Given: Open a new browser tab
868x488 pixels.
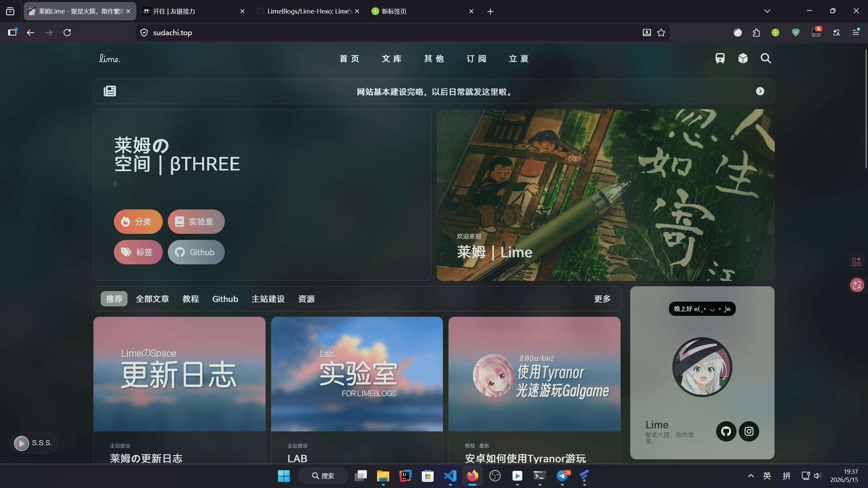Looking at the screenshot, I should [x=490, y=12].
